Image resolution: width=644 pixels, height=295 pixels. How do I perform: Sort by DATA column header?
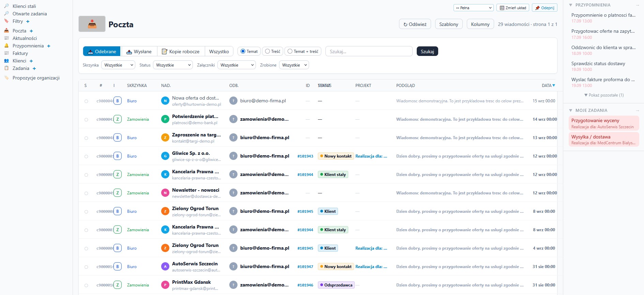pyautogui.click(x=548, y=86)
